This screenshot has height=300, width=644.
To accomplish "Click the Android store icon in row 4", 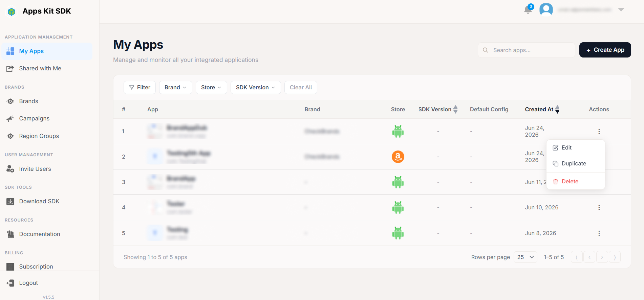I will tap(398, 207).
